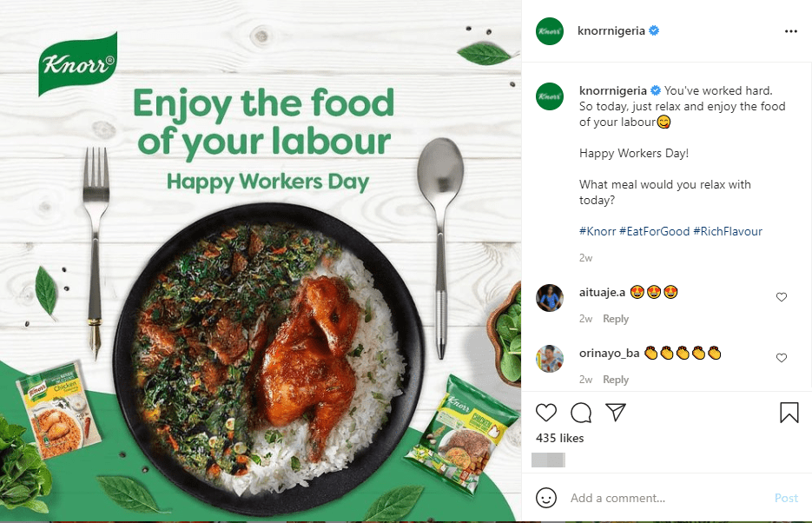Open orinayo_ba's profile avatar
The height and width of the screenshot is (523, 812).
coord(550,359)
